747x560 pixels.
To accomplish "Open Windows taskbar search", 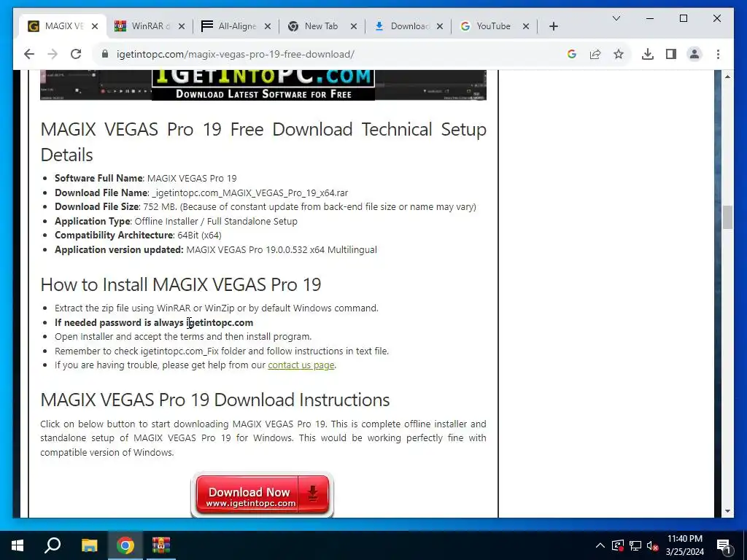I will coord(53,545).
